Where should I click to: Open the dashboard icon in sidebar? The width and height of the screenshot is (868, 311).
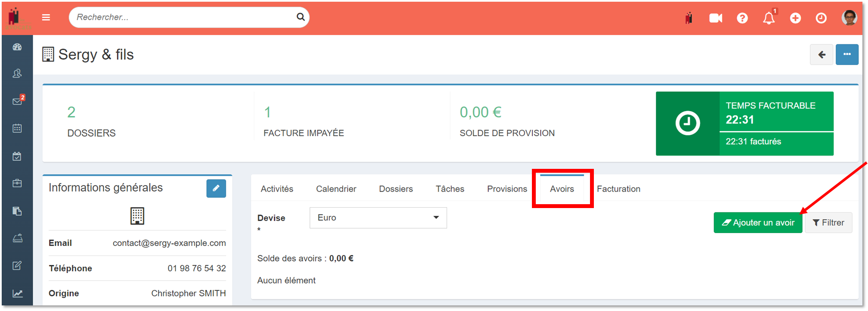(x=17, y=47)
